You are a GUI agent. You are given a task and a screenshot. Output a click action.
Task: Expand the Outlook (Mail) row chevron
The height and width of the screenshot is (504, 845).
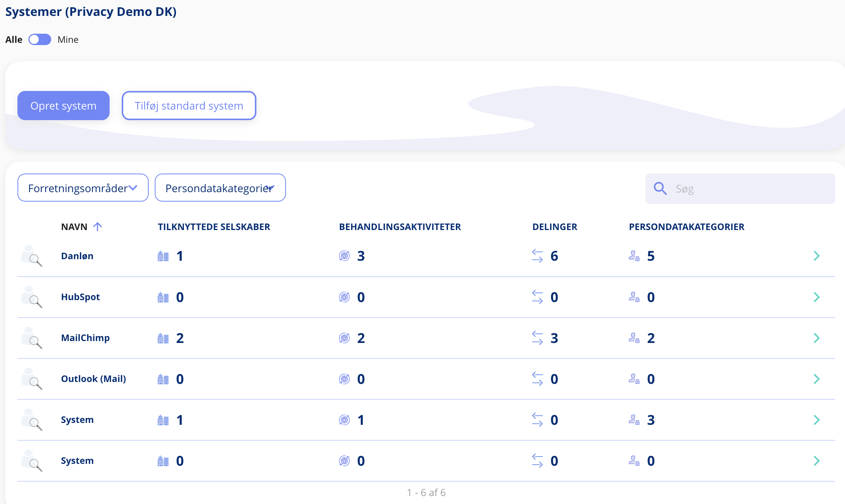point(817,379)
